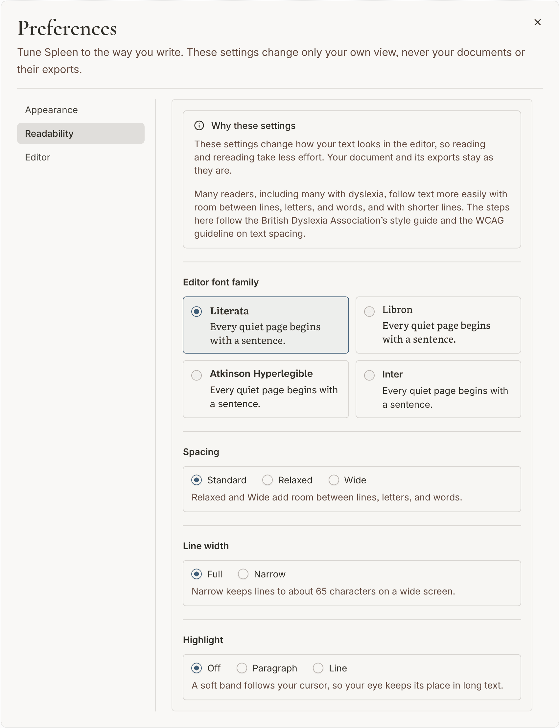This screenshot has width=560, height=728.
Task: Click the Tune Spleen intro description
Action: click(x=271, y=61)
